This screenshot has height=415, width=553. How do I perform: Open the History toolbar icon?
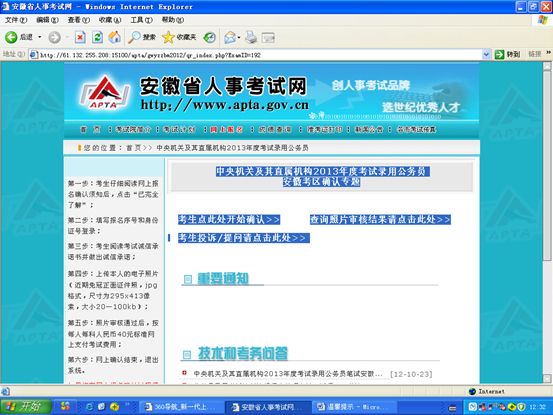(x=209, y=37)
